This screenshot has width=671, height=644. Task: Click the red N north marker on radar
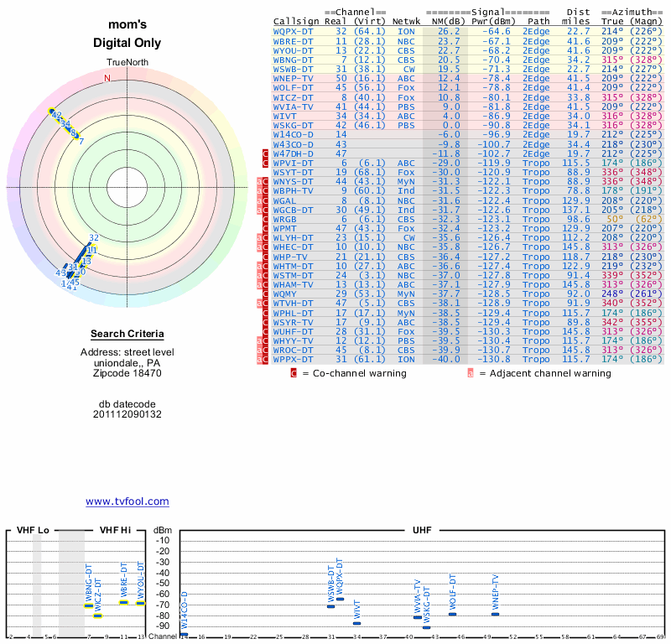click(x=107, y=79)
